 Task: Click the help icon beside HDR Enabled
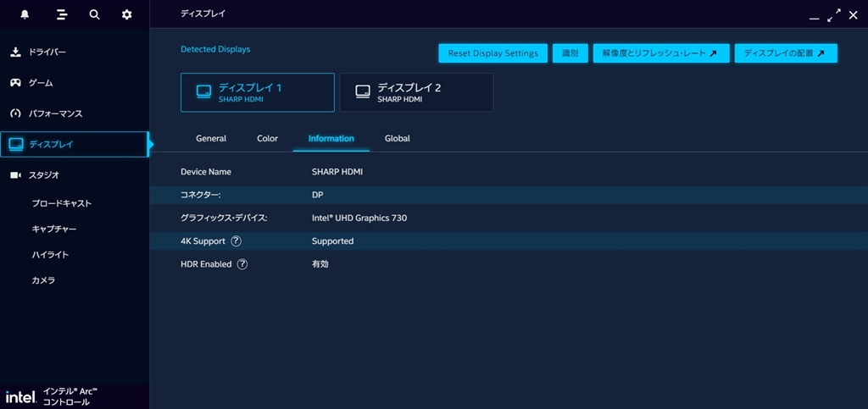242,264
